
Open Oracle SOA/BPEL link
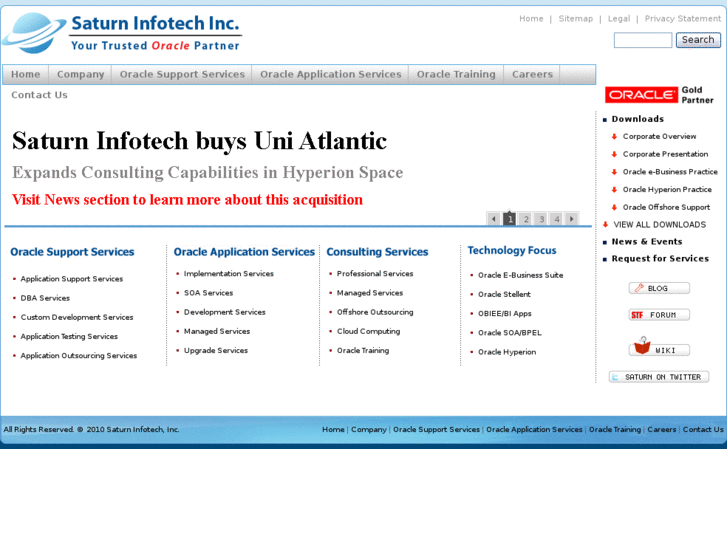click(x=510, y=333)
